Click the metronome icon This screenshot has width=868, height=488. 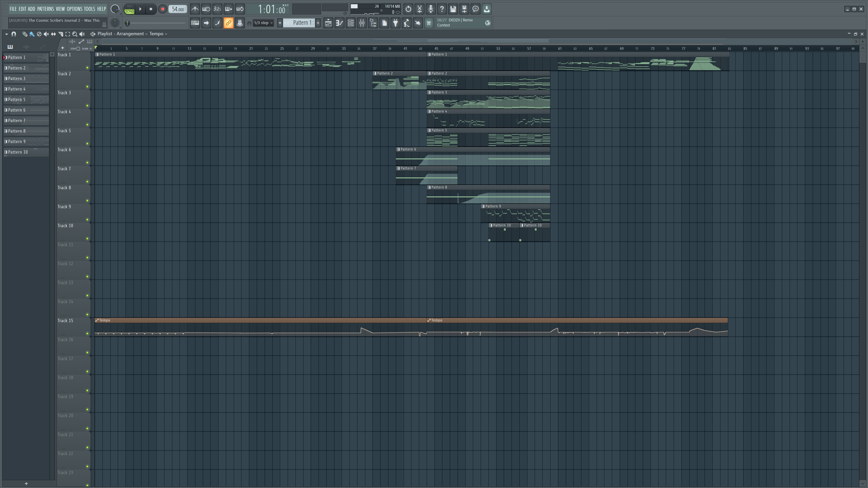pos(195,9)
